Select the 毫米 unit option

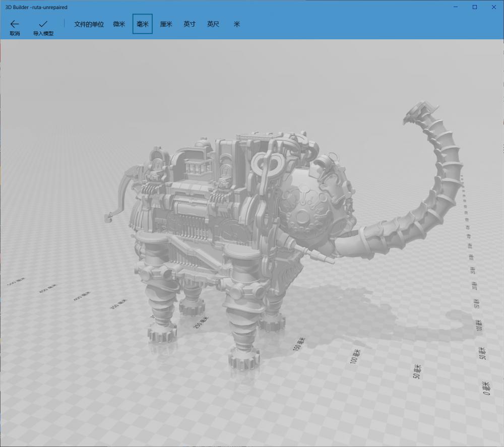(143, 24)
